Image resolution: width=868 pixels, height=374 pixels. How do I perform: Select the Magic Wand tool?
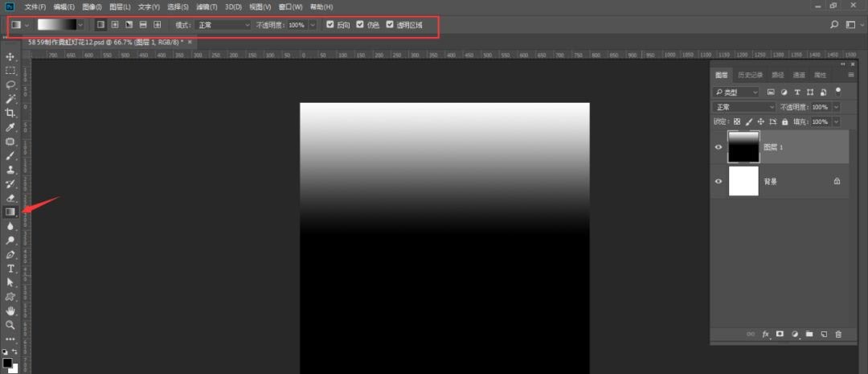10,99
